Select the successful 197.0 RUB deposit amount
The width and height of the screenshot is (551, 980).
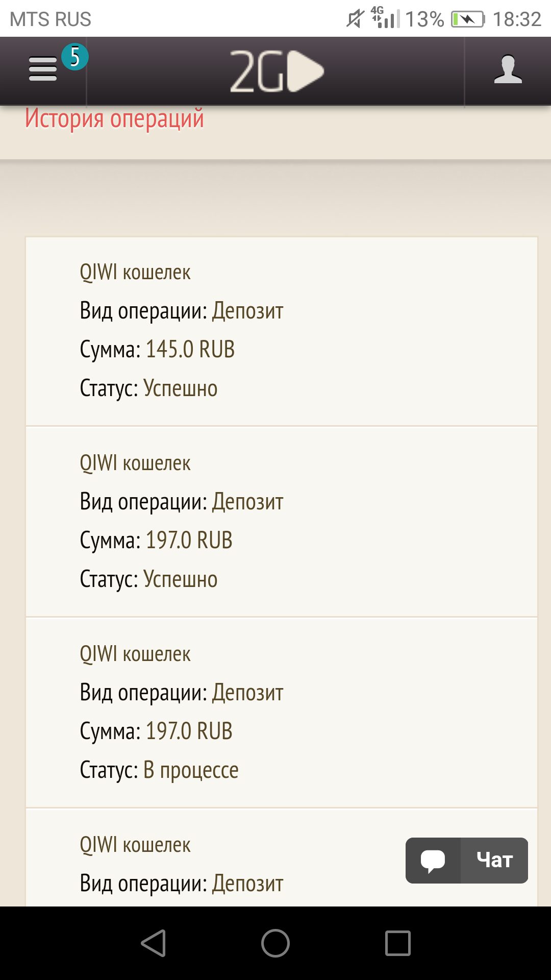tap(189, 540)
